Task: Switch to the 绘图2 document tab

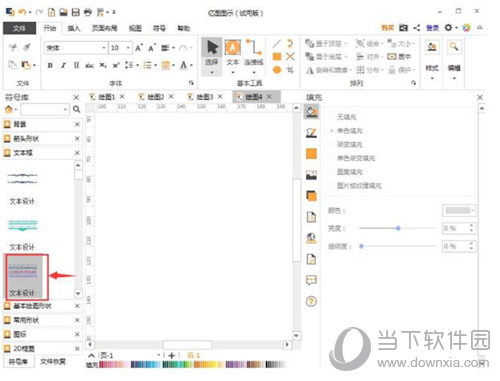Action: pyautogui.click(x=156, y=97)
